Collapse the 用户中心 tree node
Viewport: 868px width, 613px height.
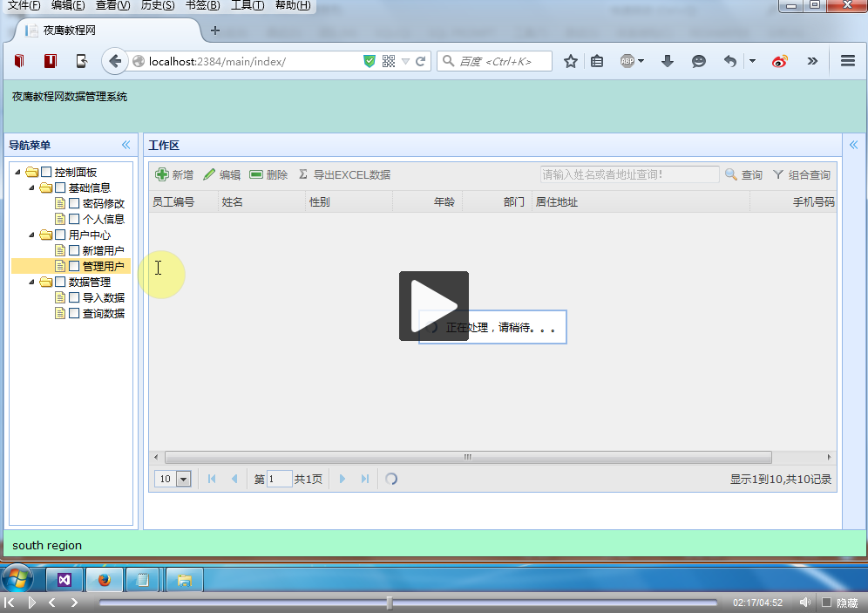tap(32, 235)
